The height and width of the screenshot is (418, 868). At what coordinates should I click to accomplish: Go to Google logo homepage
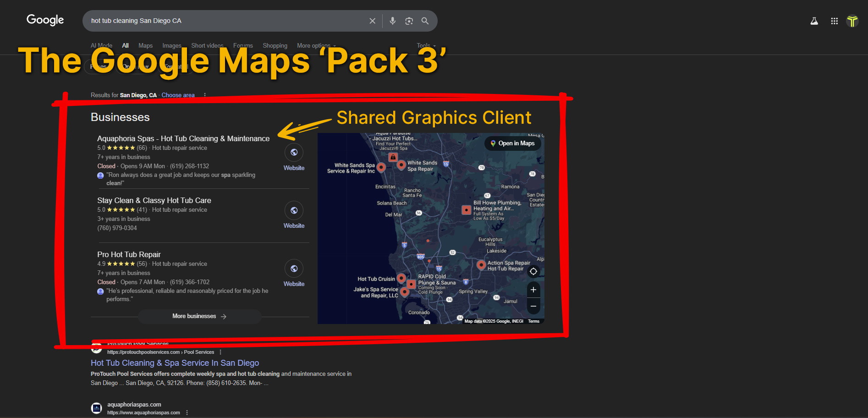click(x=45, y=20)
